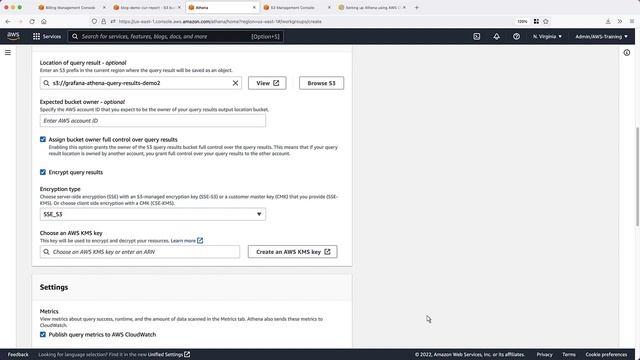Viewport: 640px width, 360px height.
Task: Click the Choose an AWS KMS key field
Action: 140,252
